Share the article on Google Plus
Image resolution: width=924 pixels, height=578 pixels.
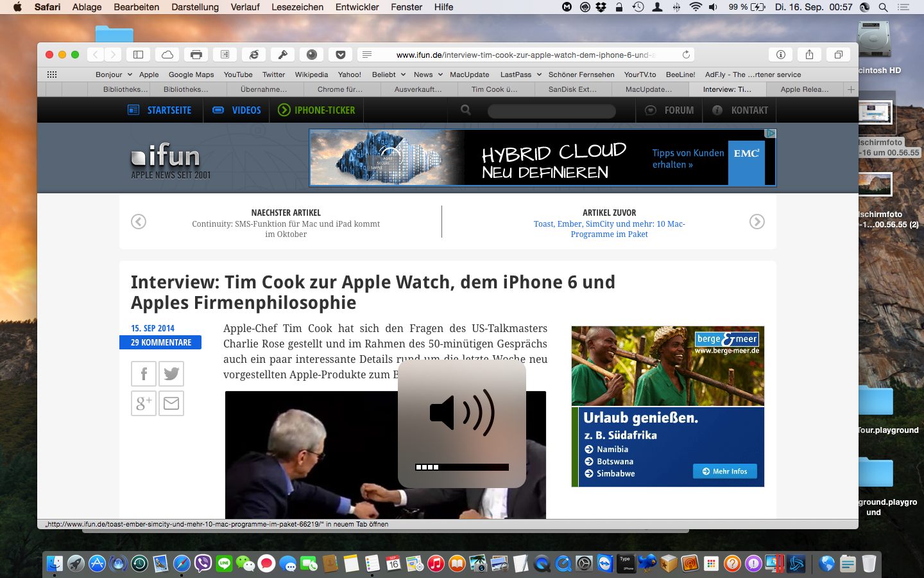click(x=144, y=403)
